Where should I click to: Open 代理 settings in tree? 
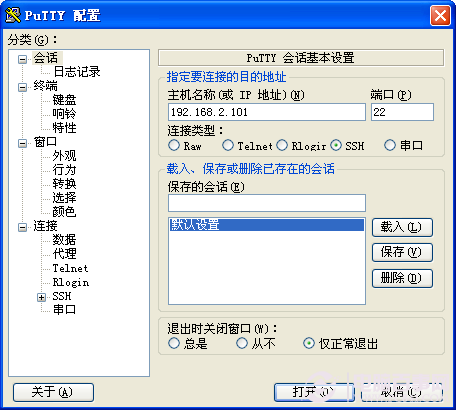click(64, 254)
